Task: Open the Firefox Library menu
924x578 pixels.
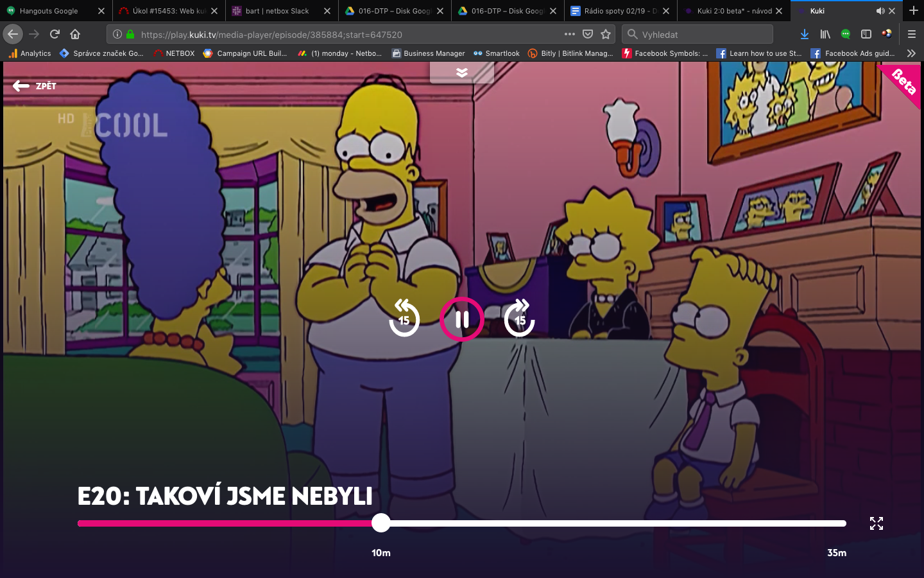Action: (825, 34)
